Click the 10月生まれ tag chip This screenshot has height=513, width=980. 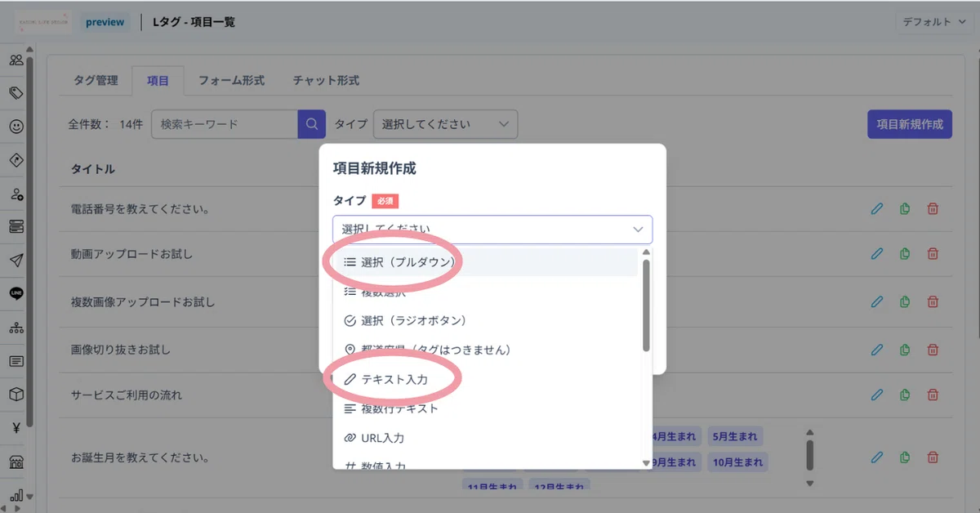click(739, 462)
